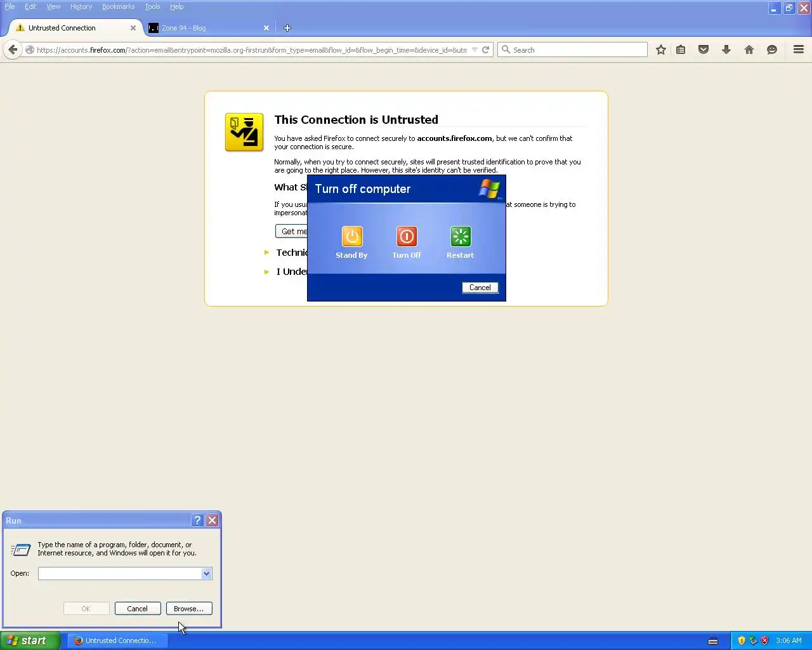This screenshot has width=812, height=650.
Task: Click the Open text field in Run
Action: (119, 573)
